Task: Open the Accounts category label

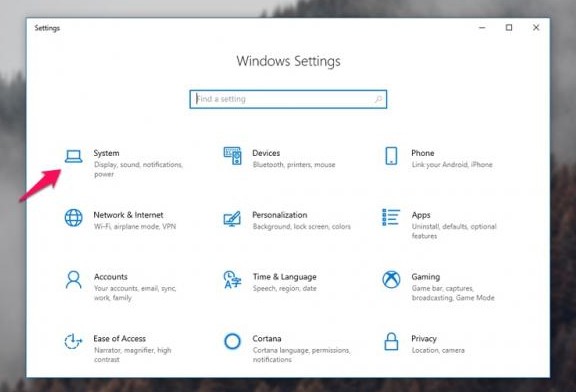Action: coord(111,277)
